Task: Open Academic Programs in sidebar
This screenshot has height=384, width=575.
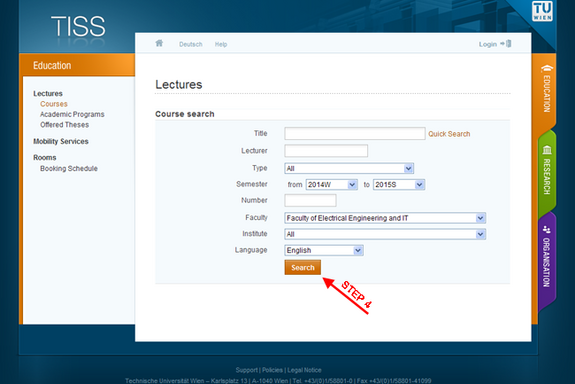Action: point(72,114)
